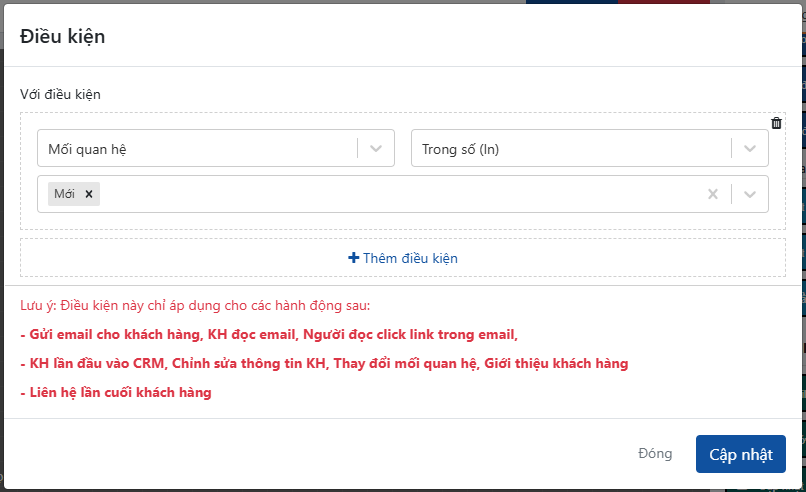The image size is (806, 492).
Task: Clear all selected values in the value field
Action: point(713,194)
